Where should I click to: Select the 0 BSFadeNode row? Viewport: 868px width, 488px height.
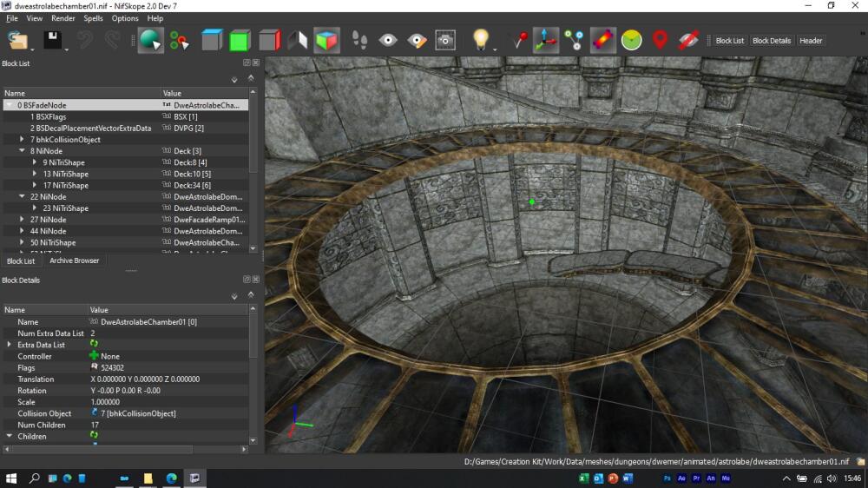coord(126,105)
